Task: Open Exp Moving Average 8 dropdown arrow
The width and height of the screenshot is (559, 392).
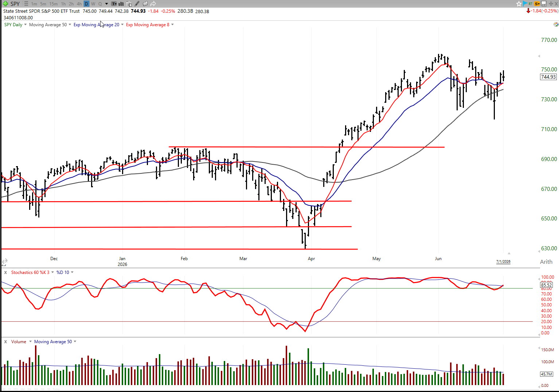Action: pyautogui.click(x=172, y=25)
